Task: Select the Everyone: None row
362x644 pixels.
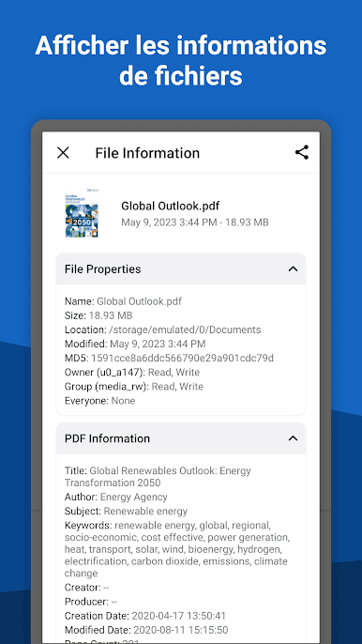Action: 99,401
